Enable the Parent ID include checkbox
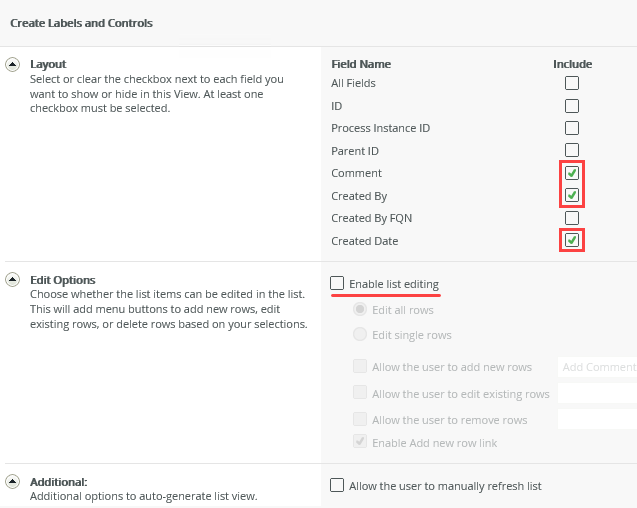 click(x=572, y=151)
